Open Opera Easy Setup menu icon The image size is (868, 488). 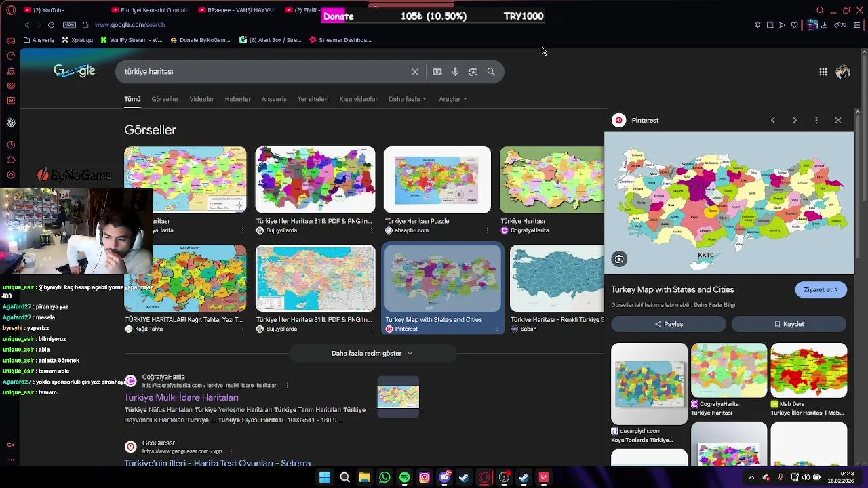pos(857,25)
